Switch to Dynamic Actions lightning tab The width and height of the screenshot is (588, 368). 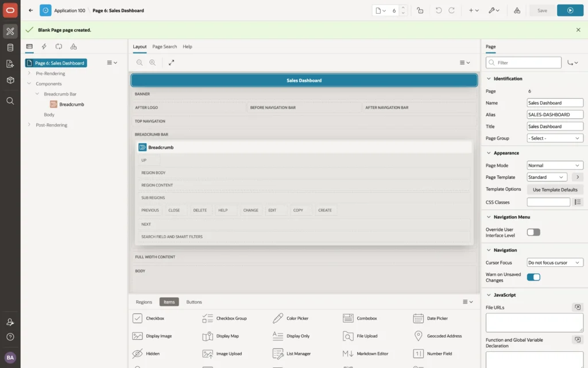[44, 47]
